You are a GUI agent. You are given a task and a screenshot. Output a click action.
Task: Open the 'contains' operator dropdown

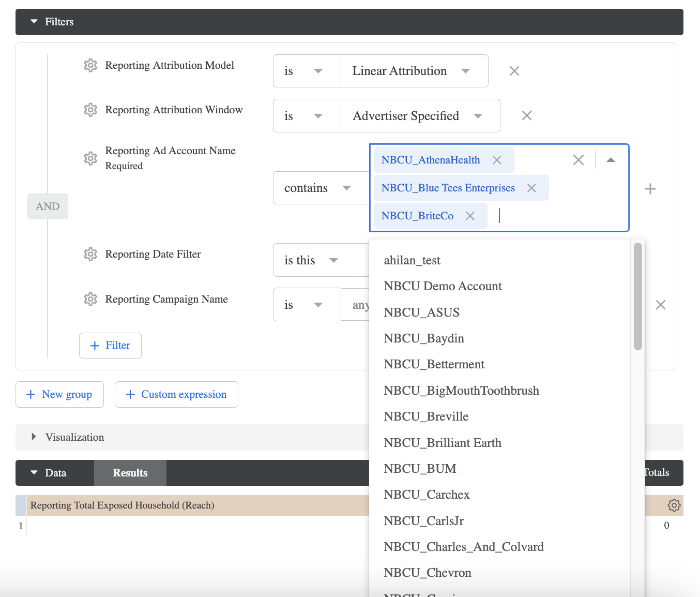click(x=321, y=188)
